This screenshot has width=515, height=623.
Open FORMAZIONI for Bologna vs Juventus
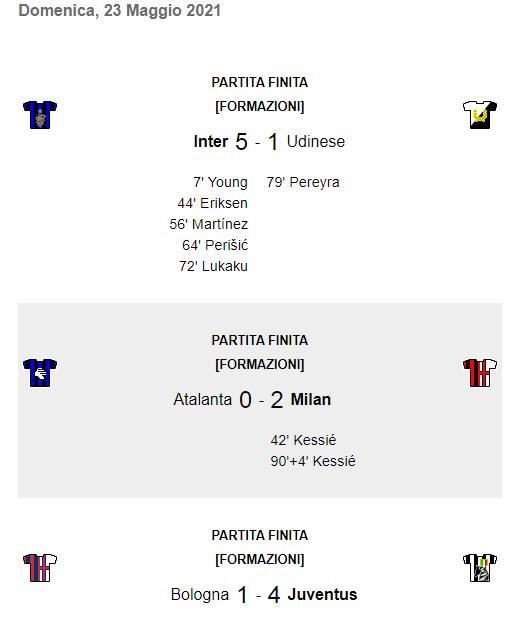point(259,559)
